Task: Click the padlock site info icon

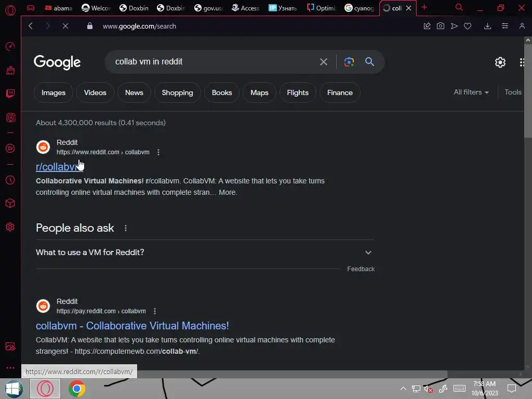Action: (89, 26)
